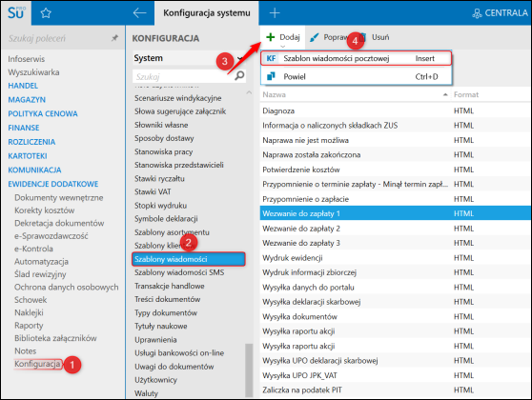Click the green plus Dodaj icon
Viewport: 532px width, 400px height.
[x=271, y=37]
